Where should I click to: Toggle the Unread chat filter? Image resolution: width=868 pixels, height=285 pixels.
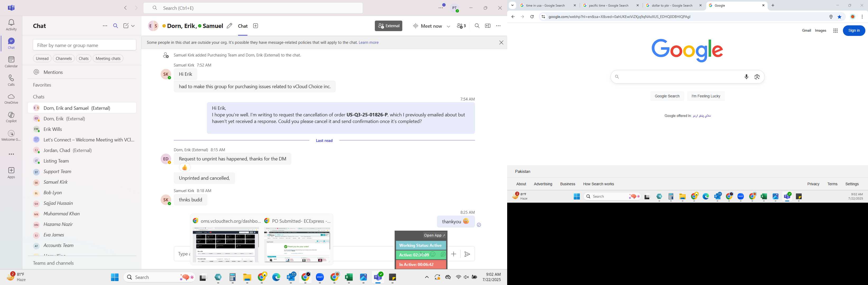click(42, 59)
